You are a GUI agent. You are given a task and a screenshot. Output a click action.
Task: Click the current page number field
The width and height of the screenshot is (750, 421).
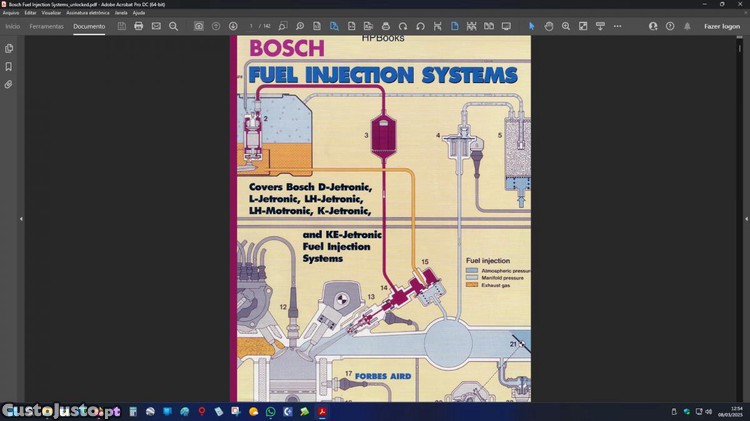click(x=252, y=26)
